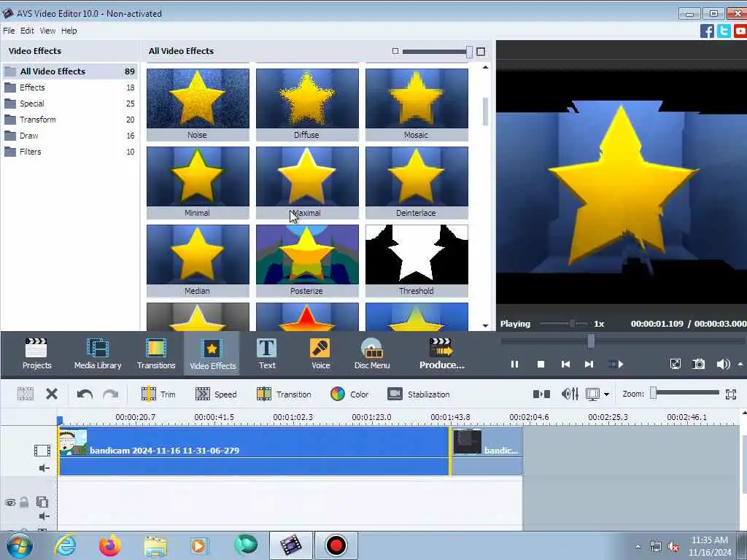Click the large thumbnails size icon
747x560 pixels.
[481, 52]
